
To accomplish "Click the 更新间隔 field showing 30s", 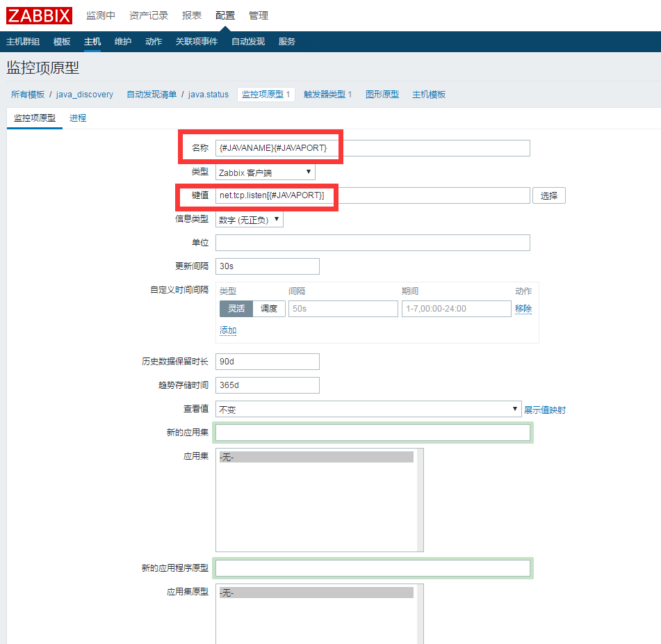I will (x=268, y=266).
